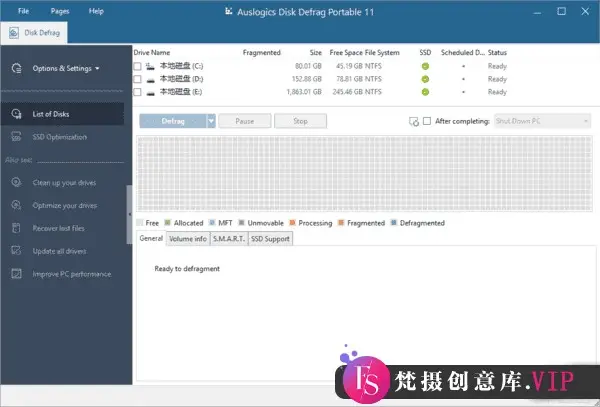This screenshot has width=600, height=407.
Task: Click the disk cluster map grid
Action: click(x=364, y=174)
